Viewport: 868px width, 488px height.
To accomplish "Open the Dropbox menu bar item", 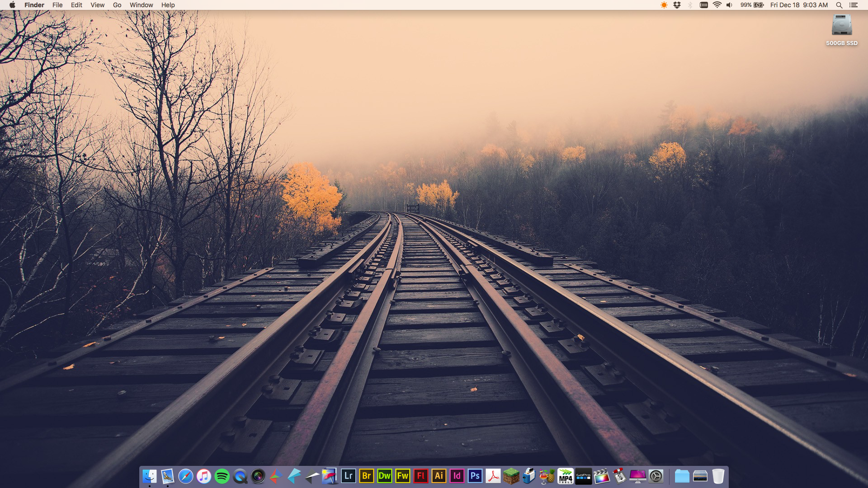I will coord(677,5).
